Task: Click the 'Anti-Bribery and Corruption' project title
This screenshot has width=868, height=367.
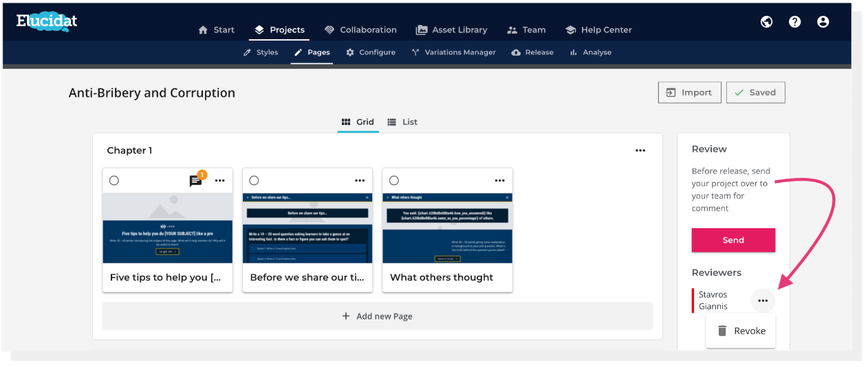Action: coord(152,93)
